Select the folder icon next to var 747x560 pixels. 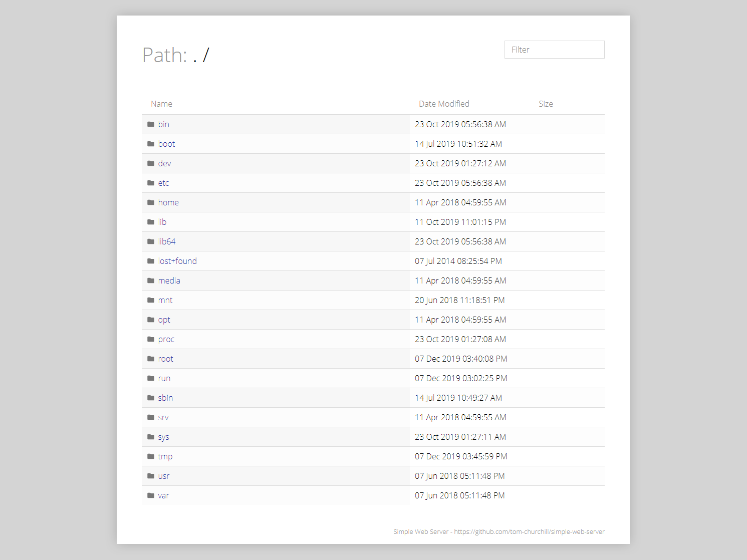point(151,495)
